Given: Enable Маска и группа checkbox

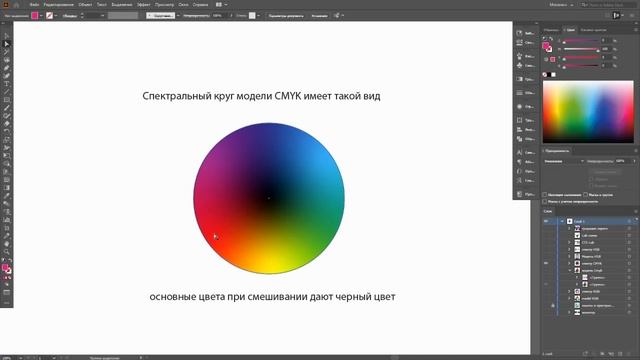Looking at the screenshot, I should (x=586, y=195).
